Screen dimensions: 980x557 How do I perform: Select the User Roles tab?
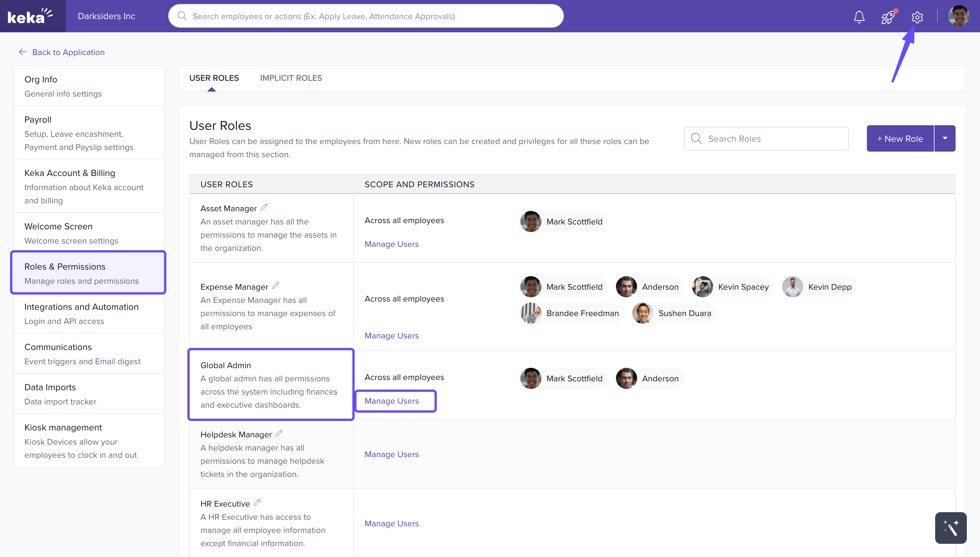pos(214,78)
